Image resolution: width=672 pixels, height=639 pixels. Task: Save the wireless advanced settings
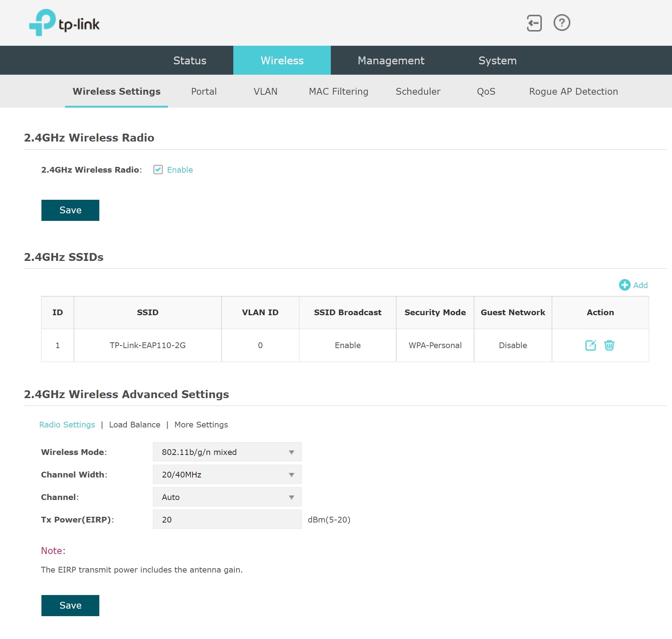(70, 605)
